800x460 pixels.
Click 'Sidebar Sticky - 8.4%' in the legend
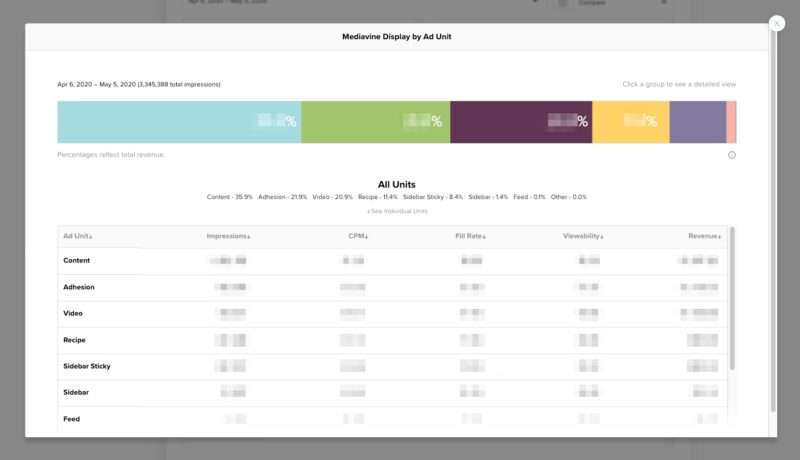coord(433,197)
